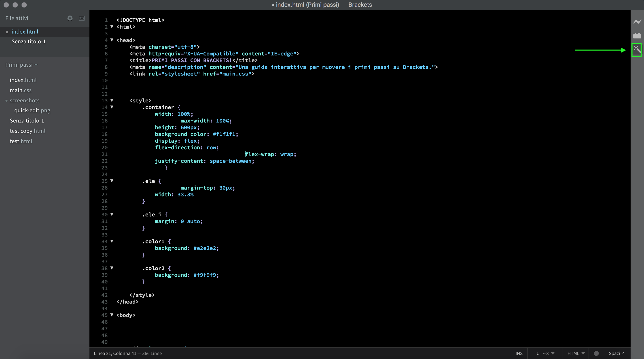Screen dimensions: 644x359
Task: Click the indent size number 4
Action: pos(623,353)
